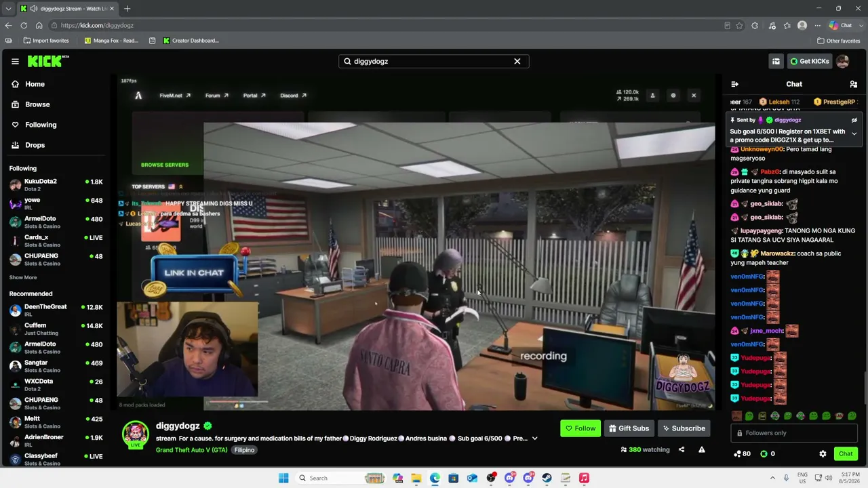868x488 pixels.
Task: Click the diggydogz search input field
Action: pyautogui.click(x=434, y=61)
